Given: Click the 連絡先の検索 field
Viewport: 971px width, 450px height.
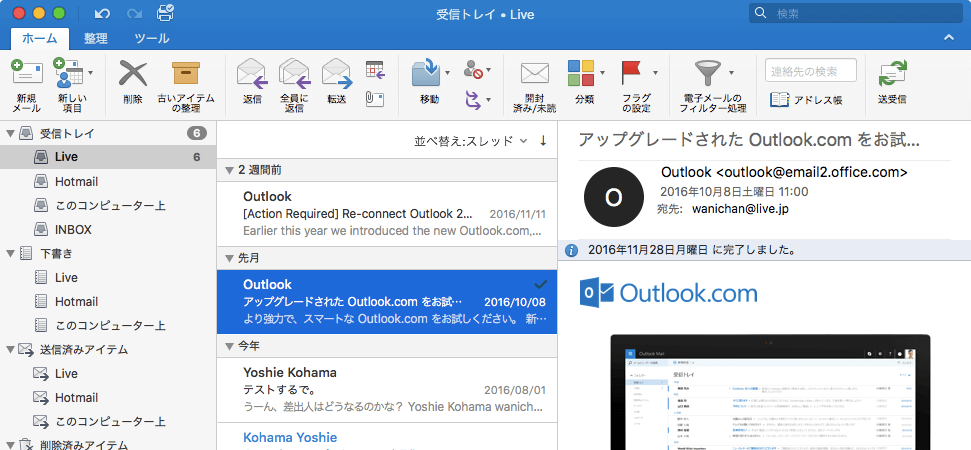Looking at the screenshot, I should (x=811, y=71).
